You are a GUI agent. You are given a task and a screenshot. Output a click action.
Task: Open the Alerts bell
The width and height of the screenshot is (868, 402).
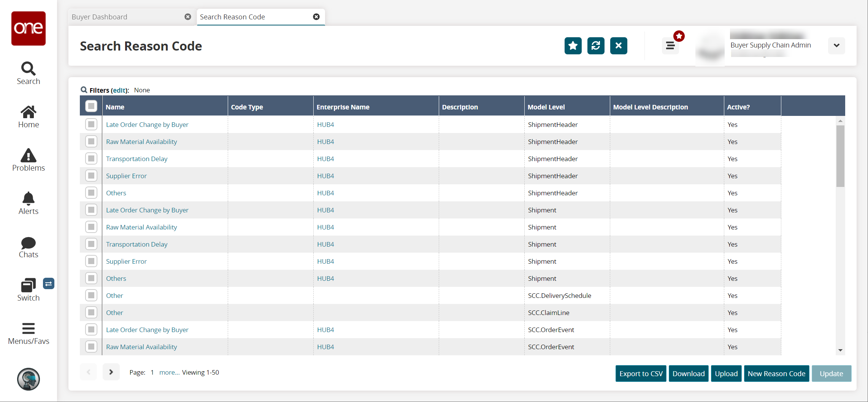pyautogui.click(x=29, y=203)
